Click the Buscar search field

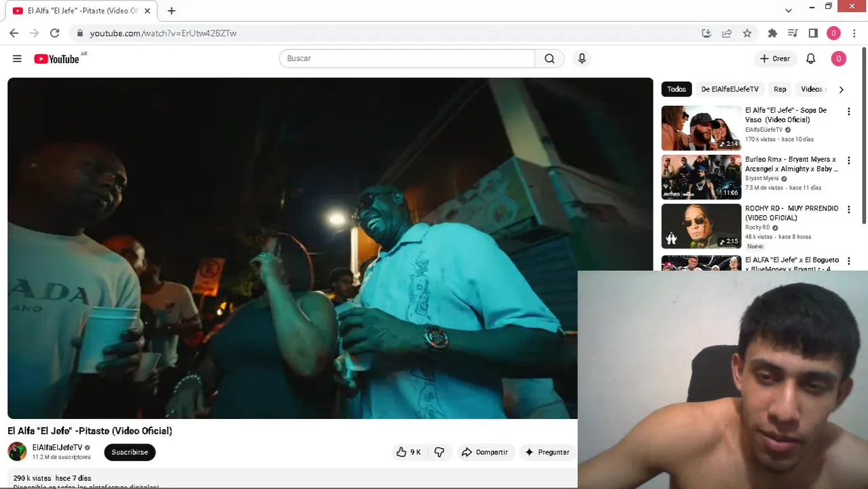tap(407, 58)
